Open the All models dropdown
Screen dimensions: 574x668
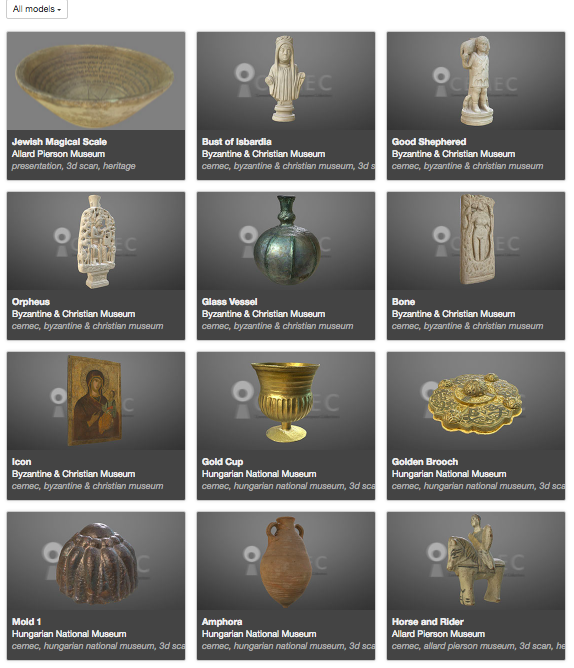click(x=37, y=9)
